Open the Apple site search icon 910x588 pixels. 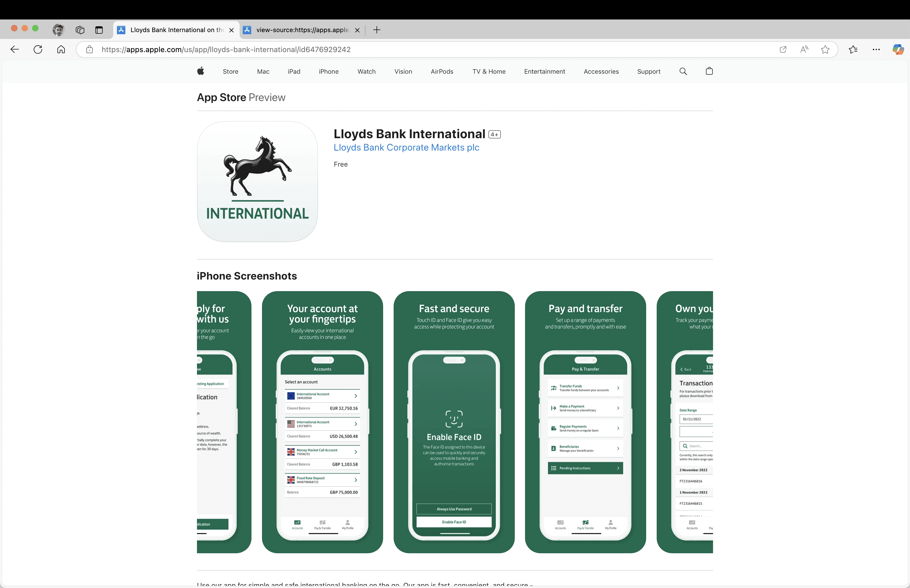coord(683,71)
